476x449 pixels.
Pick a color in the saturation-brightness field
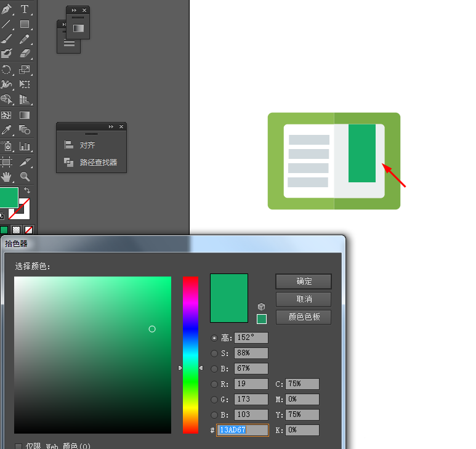92,355
